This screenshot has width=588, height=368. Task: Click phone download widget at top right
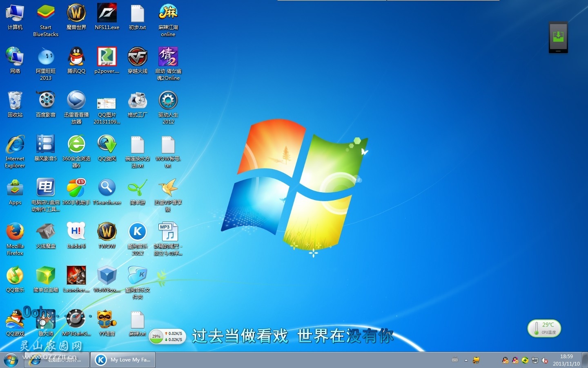(x=558, y=37)
